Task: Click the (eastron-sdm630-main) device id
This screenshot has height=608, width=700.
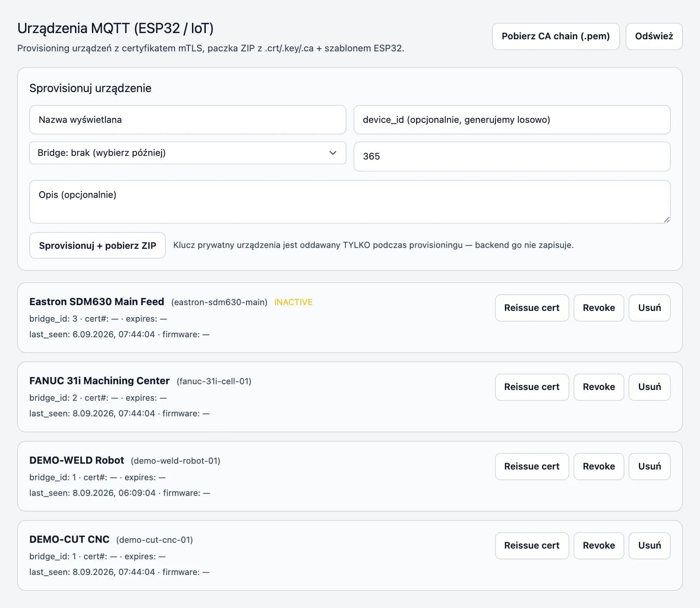Action: click(x=219, y=302)
